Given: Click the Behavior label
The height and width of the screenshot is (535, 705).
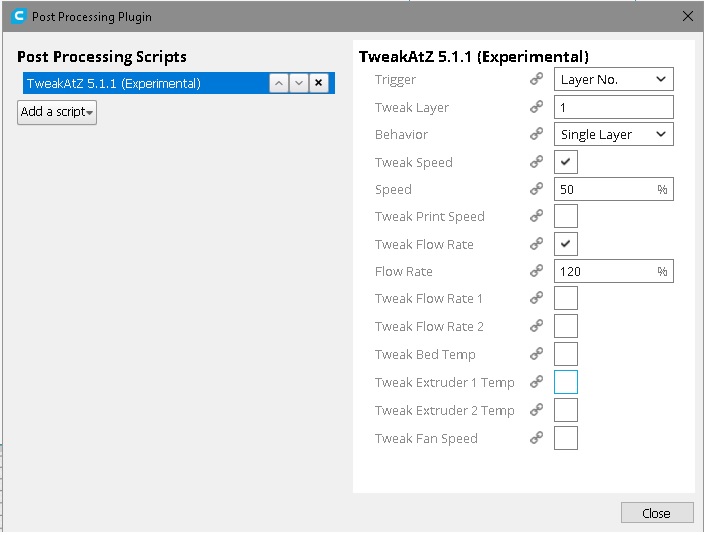Looking at the screenshot, I should point(402,134).
